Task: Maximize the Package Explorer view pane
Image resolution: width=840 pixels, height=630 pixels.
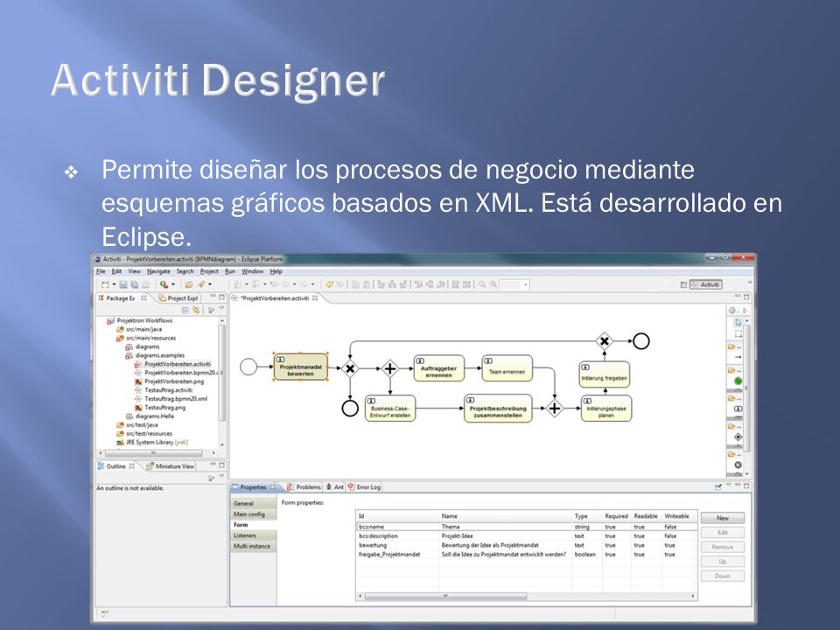Action: [221, 297]
